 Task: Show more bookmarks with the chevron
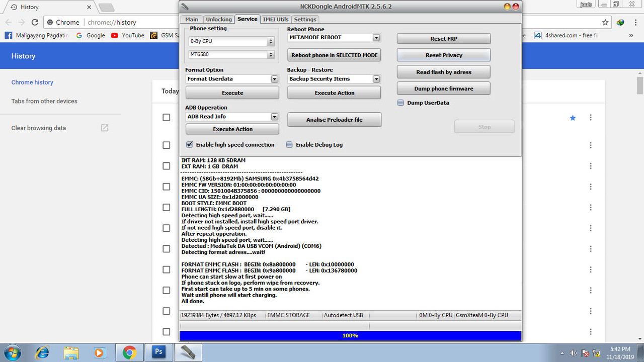click(x=631, y=35)
